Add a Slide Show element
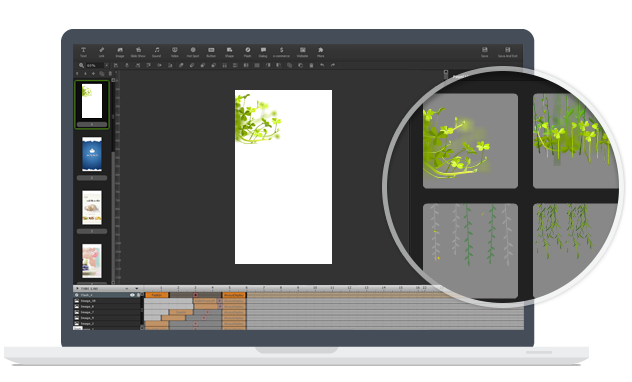 tap(138, 52)
